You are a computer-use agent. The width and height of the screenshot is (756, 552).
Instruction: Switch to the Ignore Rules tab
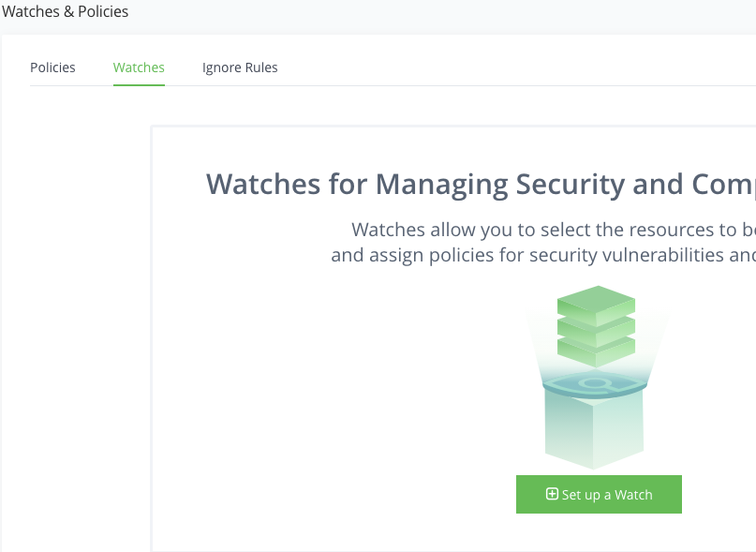[x=240, y=67]
